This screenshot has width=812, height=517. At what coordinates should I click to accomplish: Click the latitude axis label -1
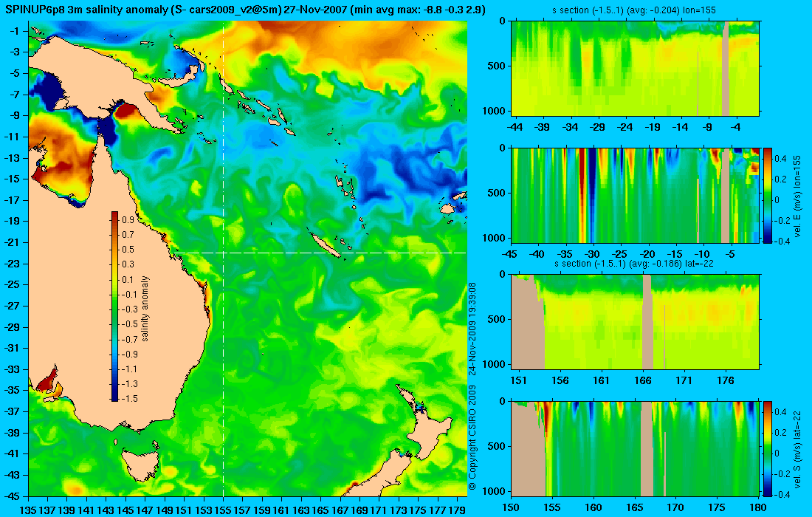tap(15, 31)
